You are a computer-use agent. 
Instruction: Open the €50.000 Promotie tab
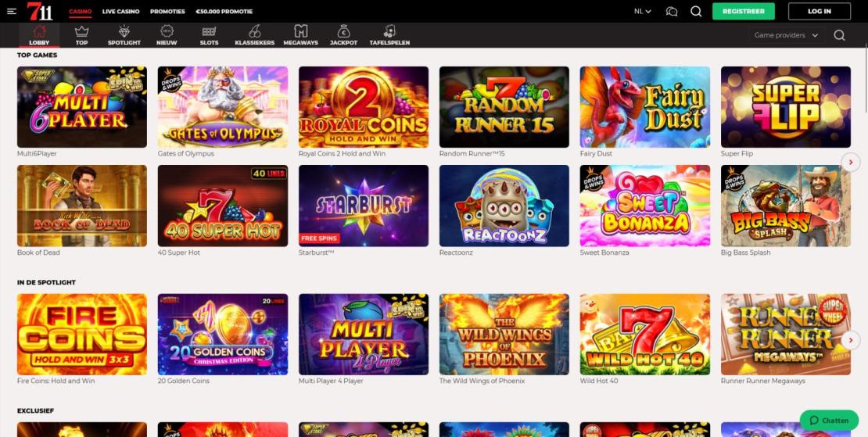[224, 11]
